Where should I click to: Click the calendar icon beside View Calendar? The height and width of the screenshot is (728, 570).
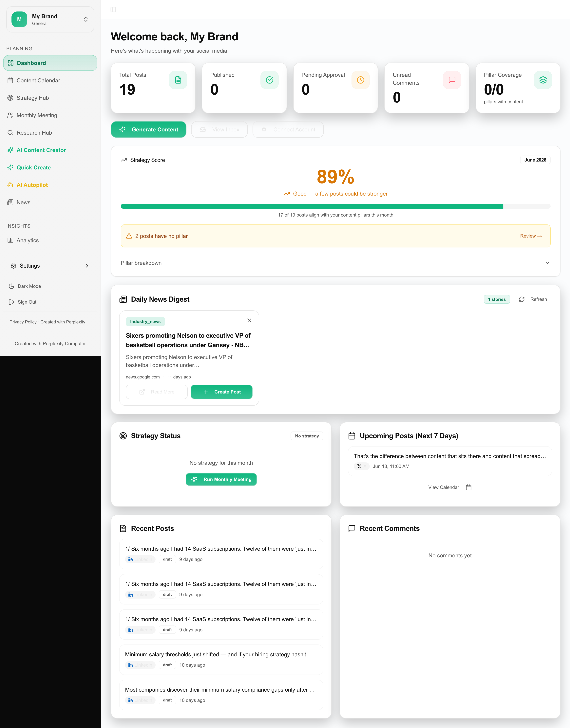(468, 487)
